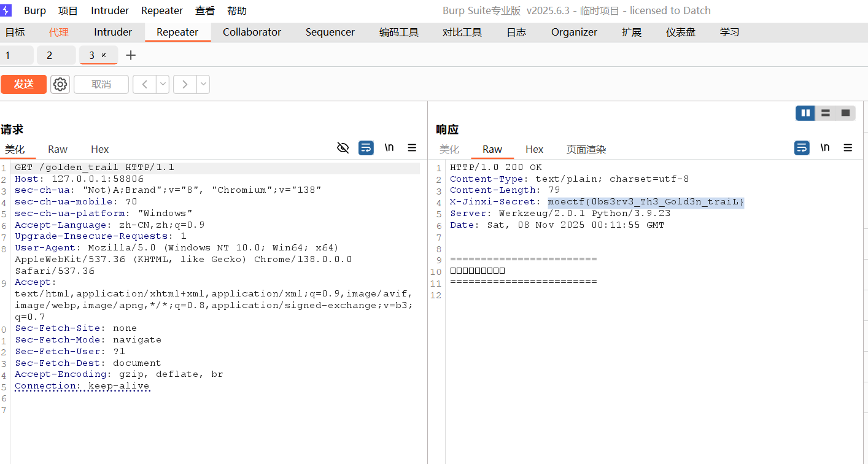Toggle \n newline display in response pane

coord(825,147)
